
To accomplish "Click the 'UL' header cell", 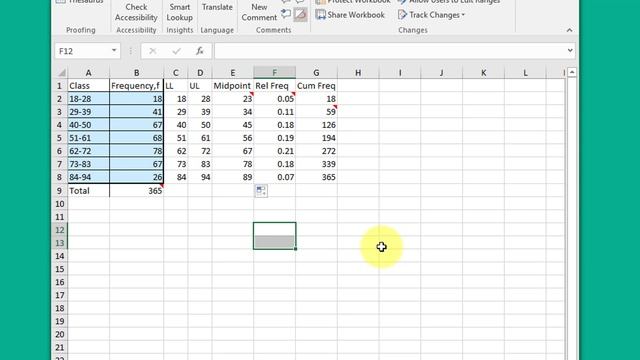I will tap(200, 86).
